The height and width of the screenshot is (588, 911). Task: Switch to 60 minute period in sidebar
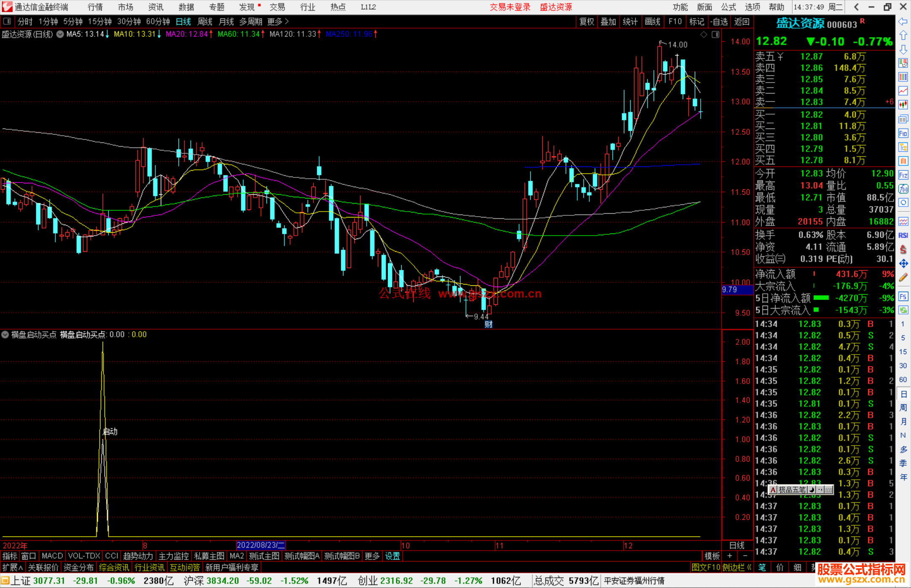[903, 379]
